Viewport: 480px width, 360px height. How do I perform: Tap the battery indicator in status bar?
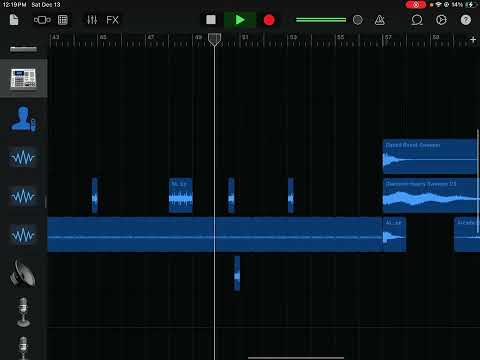471,5
